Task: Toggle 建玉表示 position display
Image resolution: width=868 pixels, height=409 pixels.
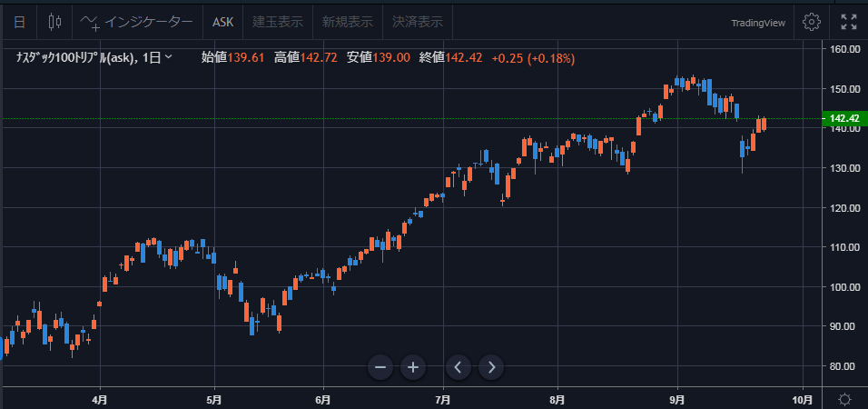Action: (x=278, y=22)
